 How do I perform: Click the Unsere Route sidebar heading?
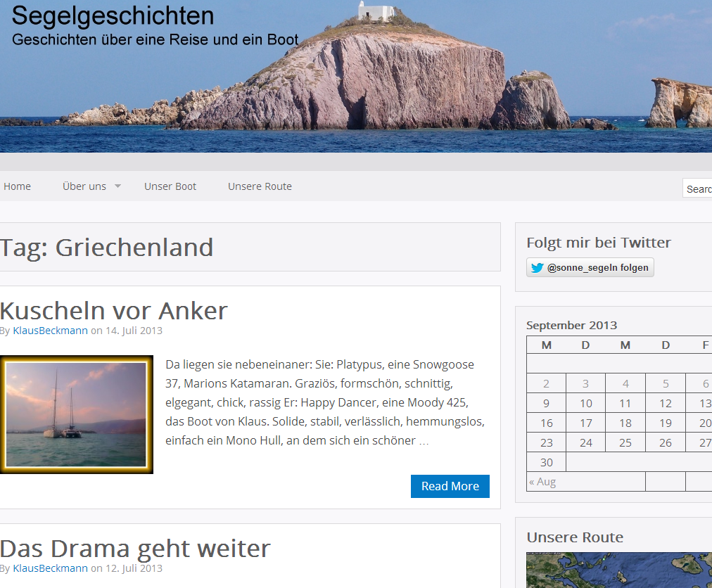[x=575, y=537]
